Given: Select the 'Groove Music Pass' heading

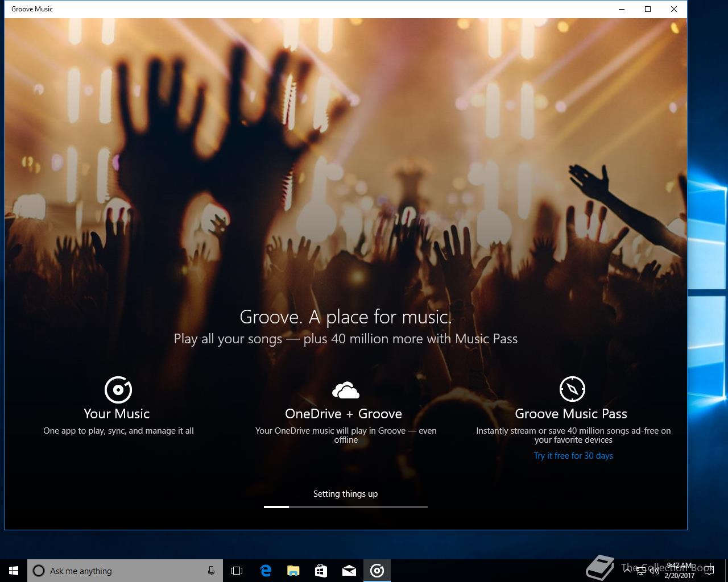Looking at the screenshot, I should tap(571, 414).
